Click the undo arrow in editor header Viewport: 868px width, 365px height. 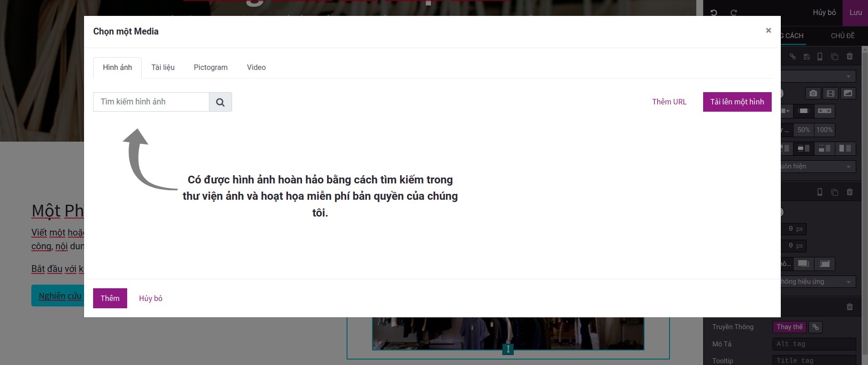point(714,13)
